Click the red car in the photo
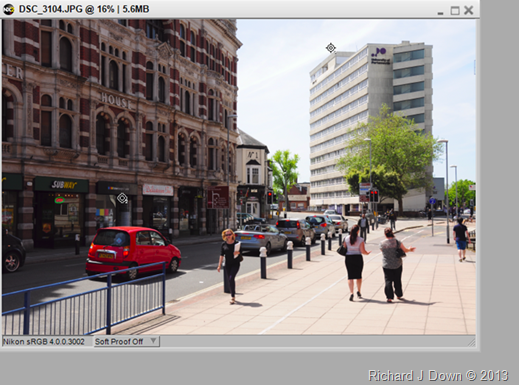The height and width of the screenshot is (385, 519). pos(132,252)
